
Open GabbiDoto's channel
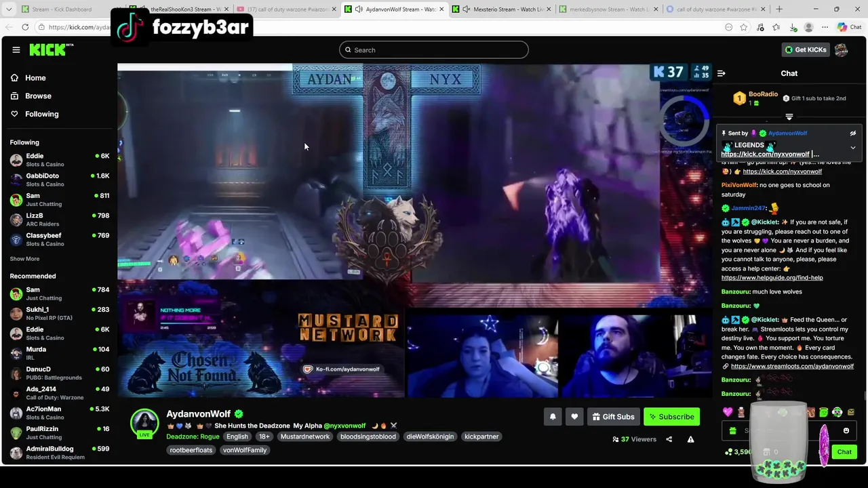pyautogui.click(x=60, y=180)
